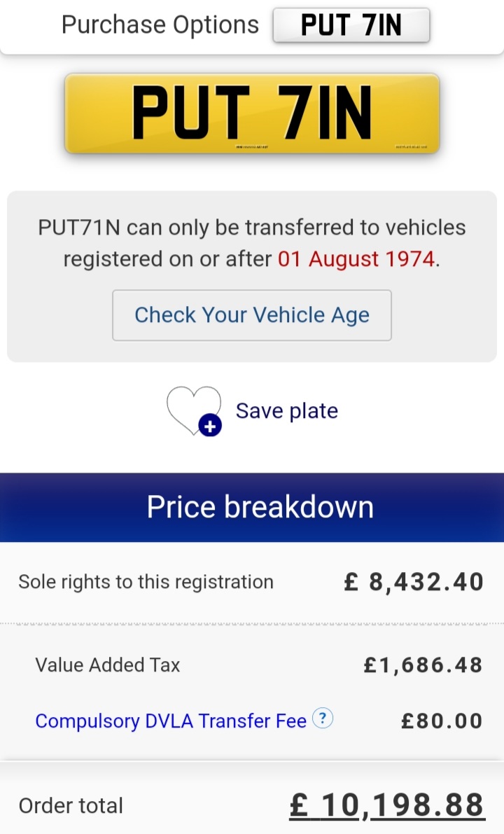Select the Order total label
Image resolution: width=504 pixels, height=834 pixels.
coord(71,806)
